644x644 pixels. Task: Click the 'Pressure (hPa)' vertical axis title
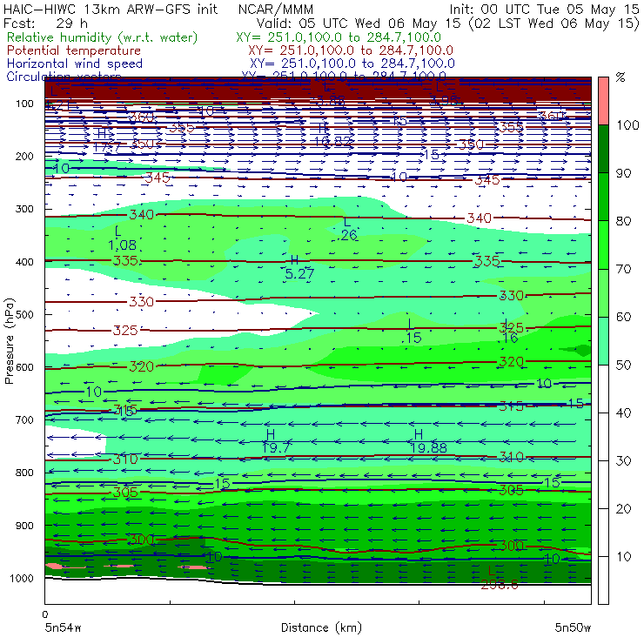coord(10,341)
